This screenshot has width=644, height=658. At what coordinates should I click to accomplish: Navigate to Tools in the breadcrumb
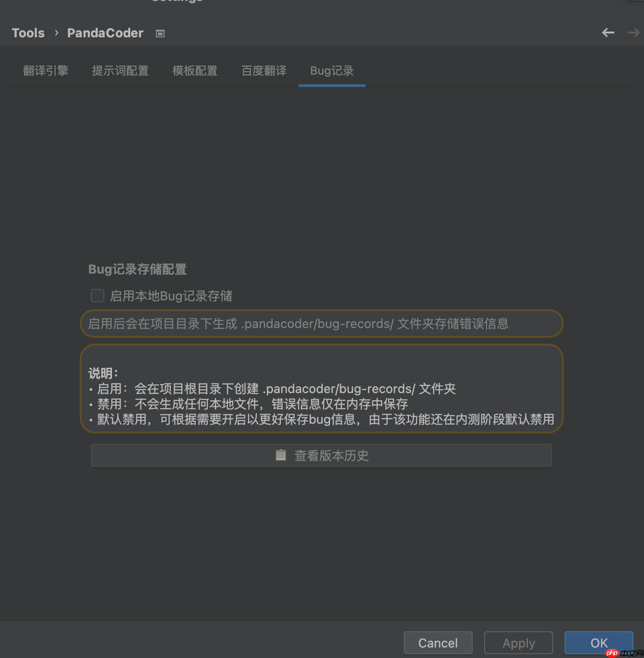(28, 33)
